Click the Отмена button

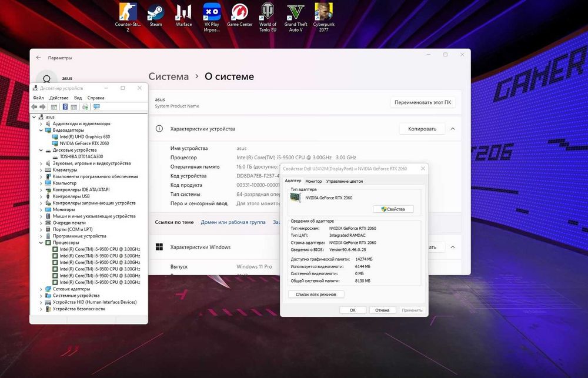pos(382,310)
